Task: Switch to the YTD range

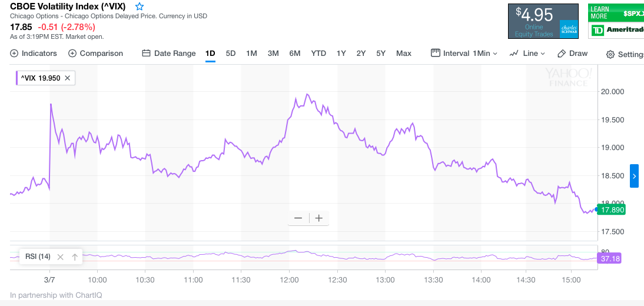Action: click(x=318, y=54)
